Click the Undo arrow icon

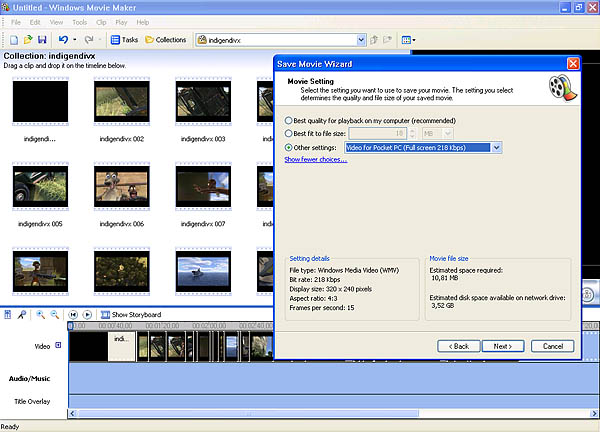[x=62, y=40]
